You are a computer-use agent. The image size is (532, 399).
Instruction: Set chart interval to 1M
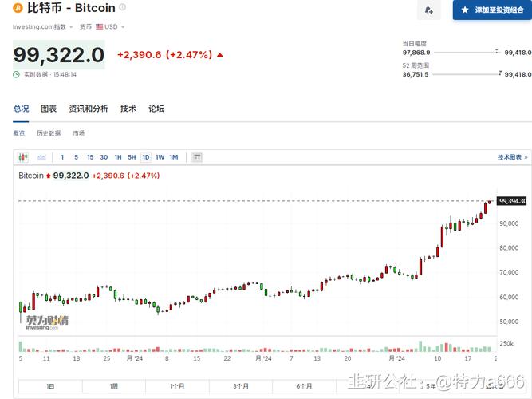pos(174,157)
